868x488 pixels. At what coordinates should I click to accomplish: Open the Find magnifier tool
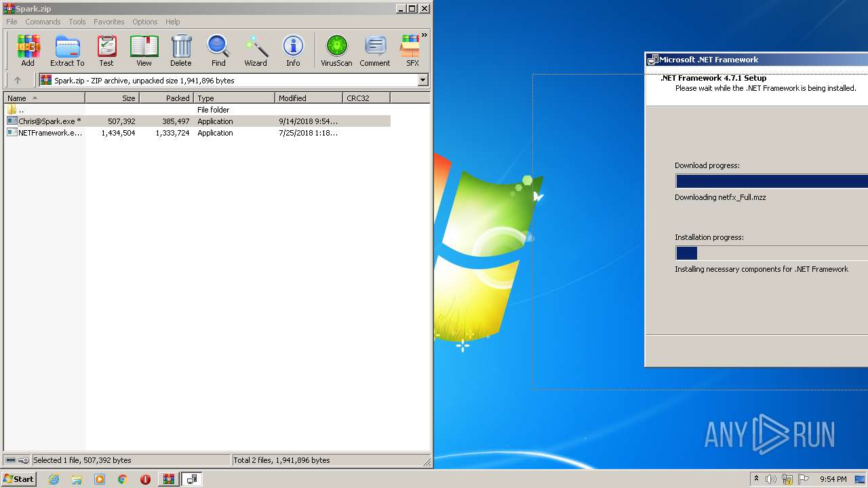point(218,51)
